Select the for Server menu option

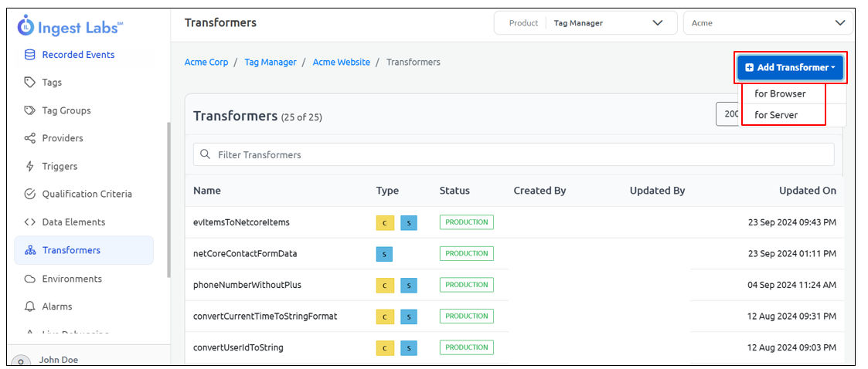pyautogui.click(x=776, y=115)
